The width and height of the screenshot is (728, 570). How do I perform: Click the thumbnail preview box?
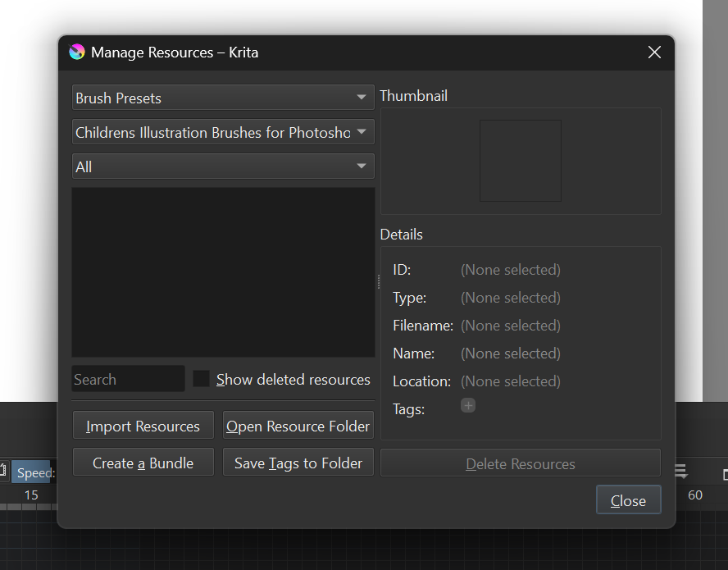click(x=521, y=161)
